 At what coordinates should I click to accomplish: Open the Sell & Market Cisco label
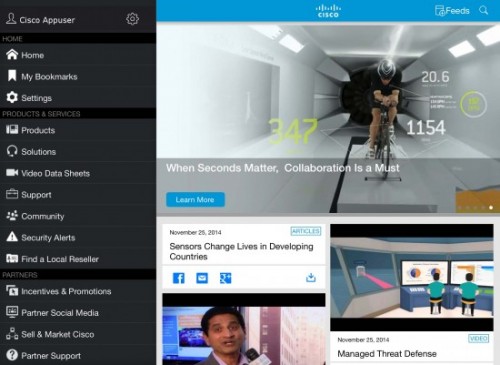tap(58, 334)
